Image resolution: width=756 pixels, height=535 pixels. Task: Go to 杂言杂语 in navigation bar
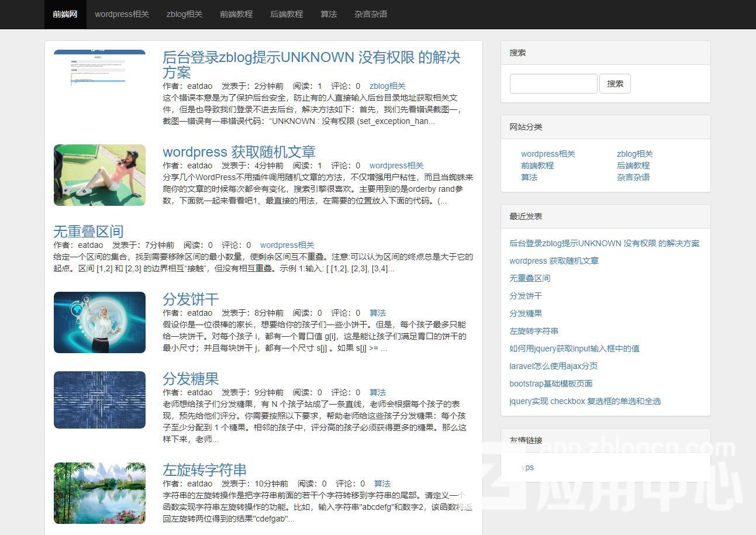tap(371, 14)
